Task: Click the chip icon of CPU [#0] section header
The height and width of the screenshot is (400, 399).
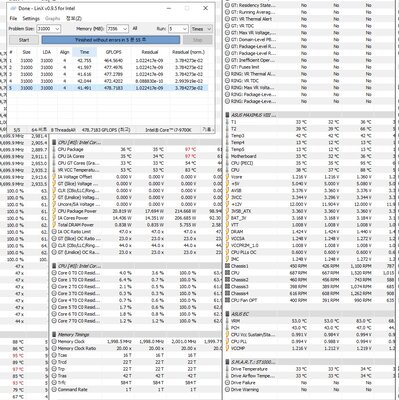Action: (x=54, y=142)
